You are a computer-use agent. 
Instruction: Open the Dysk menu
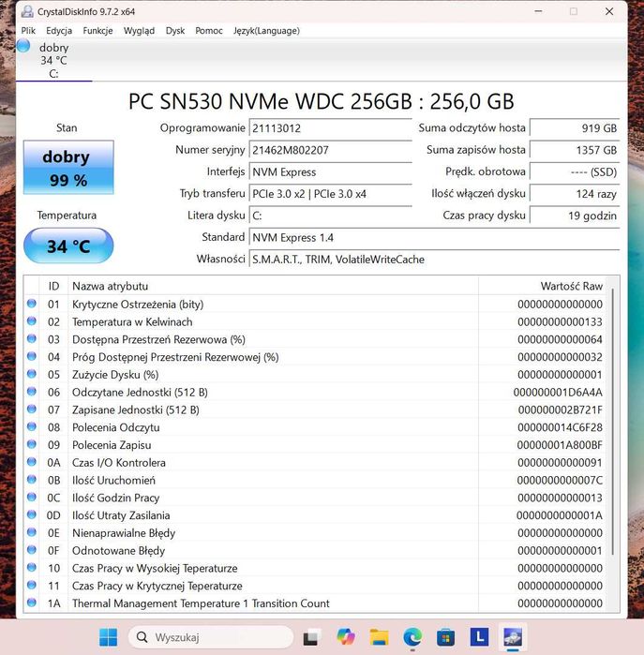(175, 31)
